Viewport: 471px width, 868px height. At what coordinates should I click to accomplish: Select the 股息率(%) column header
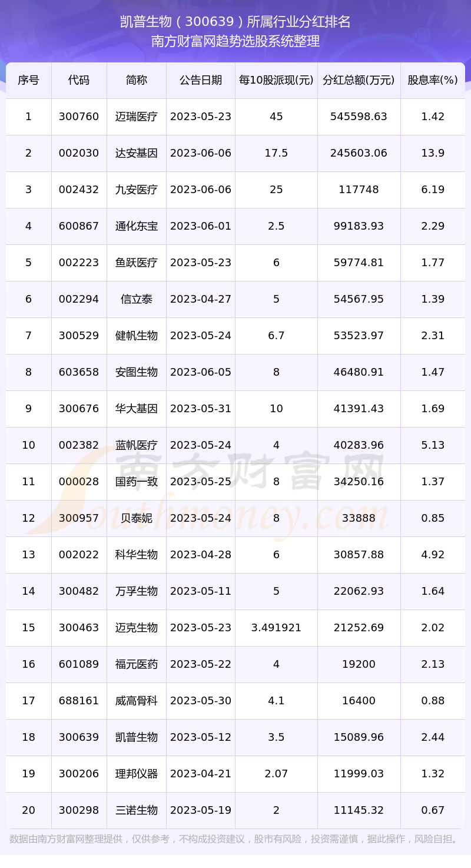click(433, 80)
